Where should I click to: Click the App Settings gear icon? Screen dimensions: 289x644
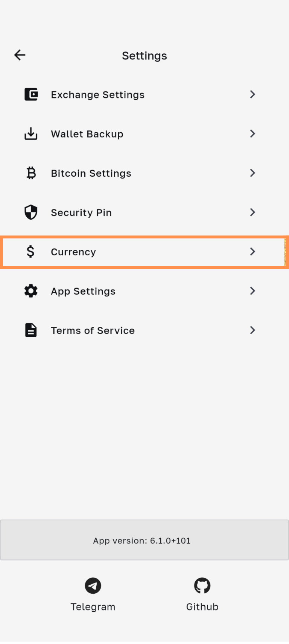[31, 291]
